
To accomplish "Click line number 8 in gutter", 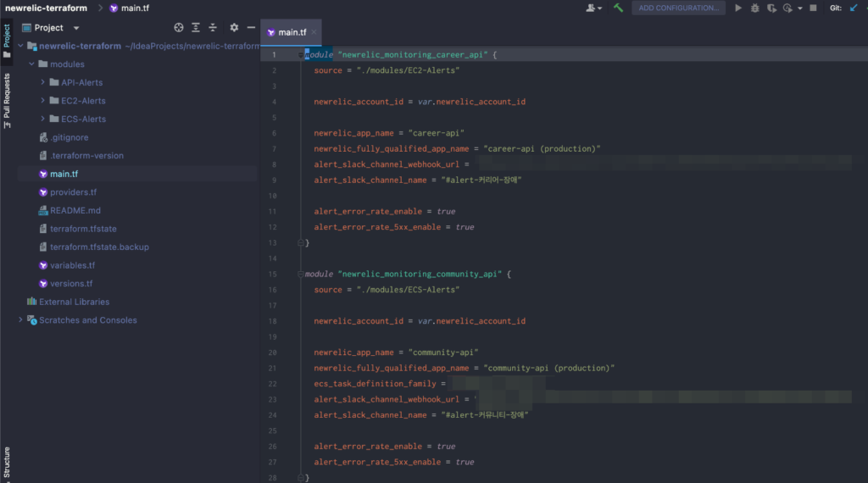I will pyautogui.click(x=274, y=164).
